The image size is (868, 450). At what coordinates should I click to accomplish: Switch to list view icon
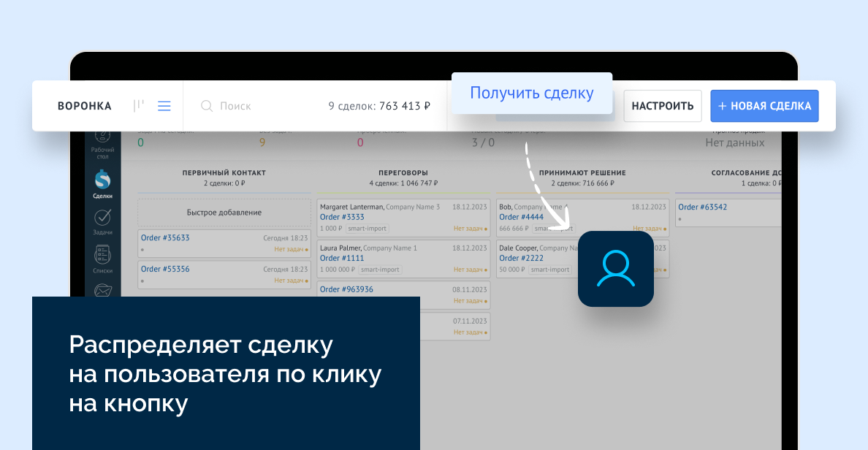164,106
